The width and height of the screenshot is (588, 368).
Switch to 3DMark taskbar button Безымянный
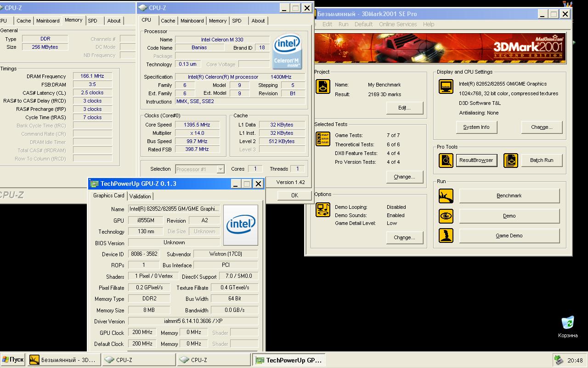click(63, 360)
